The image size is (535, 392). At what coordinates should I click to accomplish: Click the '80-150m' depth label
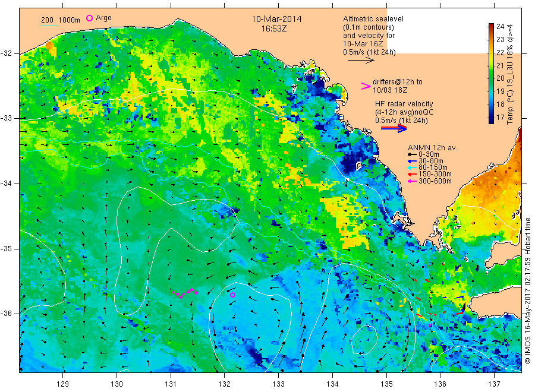pyautogui.click(x=433, y=167)
